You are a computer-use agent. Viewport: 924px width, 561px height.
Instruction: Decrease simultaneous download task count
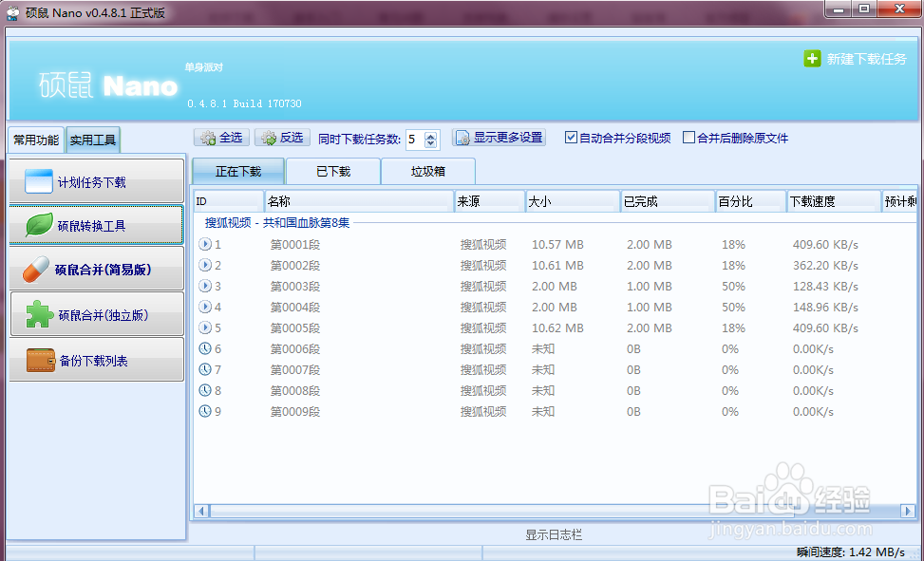click(431, 143)
